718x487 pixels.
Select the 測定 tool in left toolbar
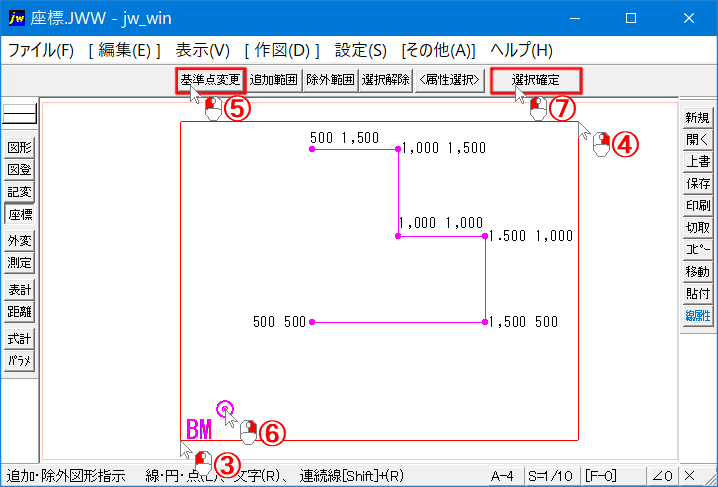click(19, 263)
